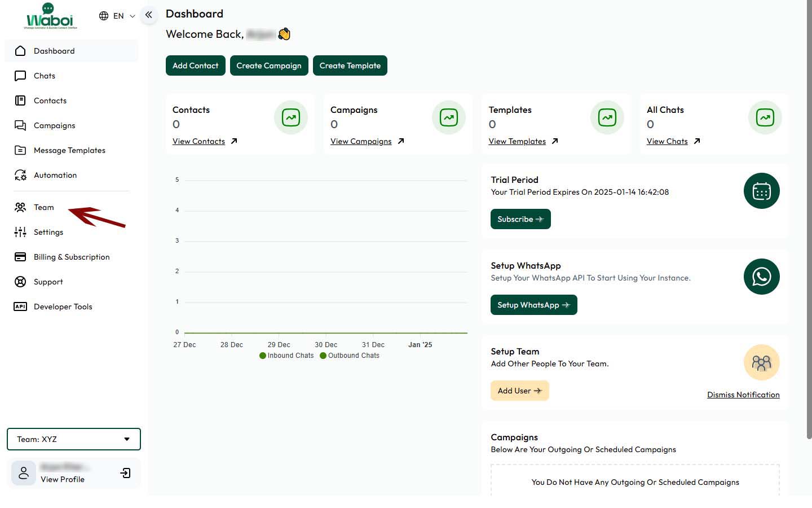Click the logout icon next to View Profile
The image size is (812, 508).
coord(126,473)
